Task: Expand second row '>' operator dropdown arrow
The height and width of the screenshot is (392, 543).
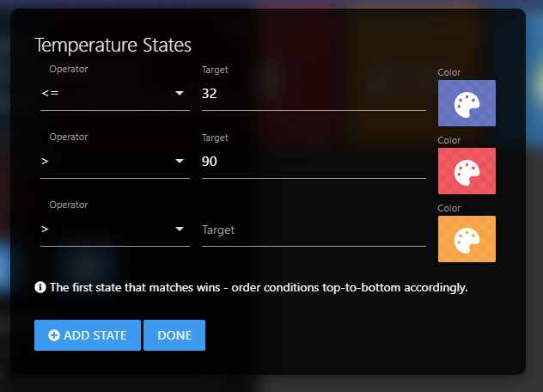Action: pos(180,161)
